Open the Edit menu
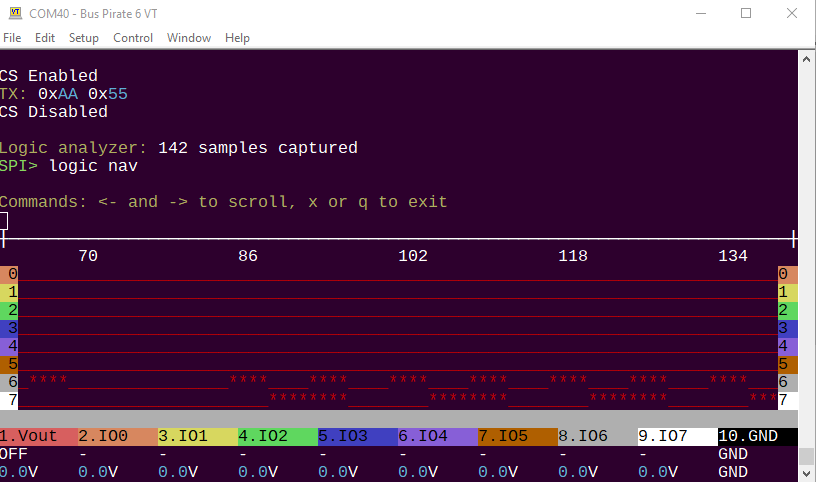This screenshot has height=482, width=816. [45, 38]
